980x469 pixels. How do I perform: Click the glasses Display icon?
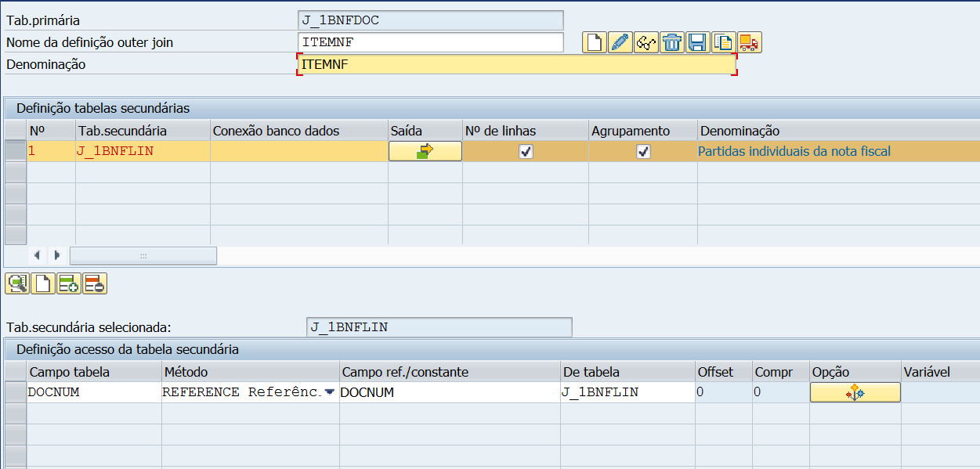tap(645, 42)
